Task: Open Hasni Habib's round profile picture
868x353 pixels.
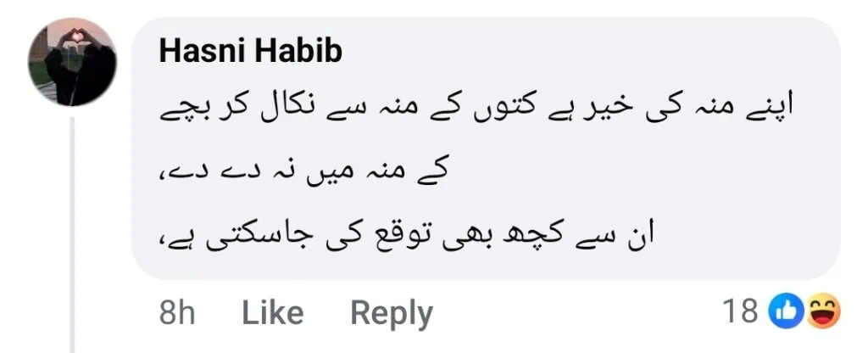Action: click(73, 62)
